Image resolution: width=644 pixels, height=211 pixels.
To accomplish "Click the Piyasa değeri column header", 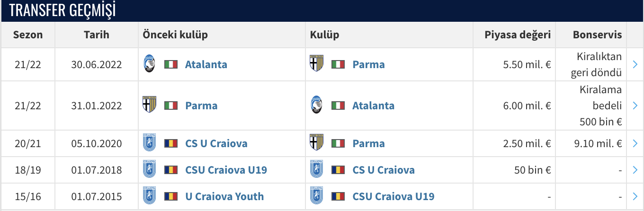I will tap(518, 35).
